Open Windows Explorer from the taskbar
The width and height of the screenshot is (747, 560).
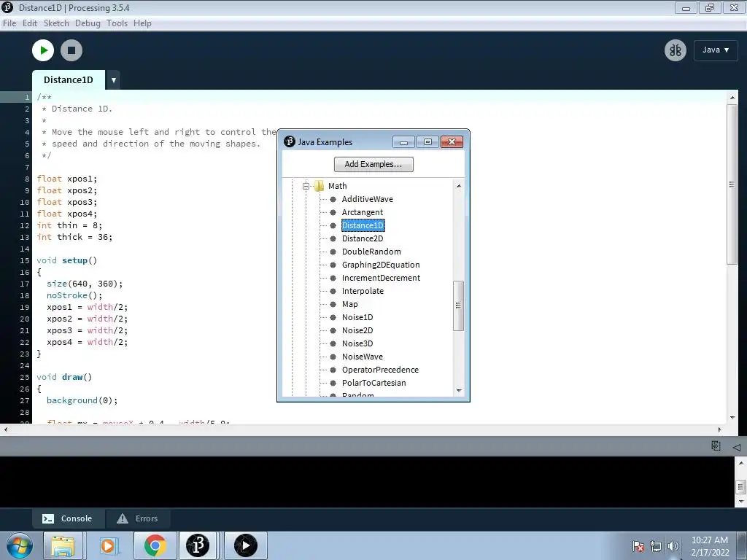63,545
